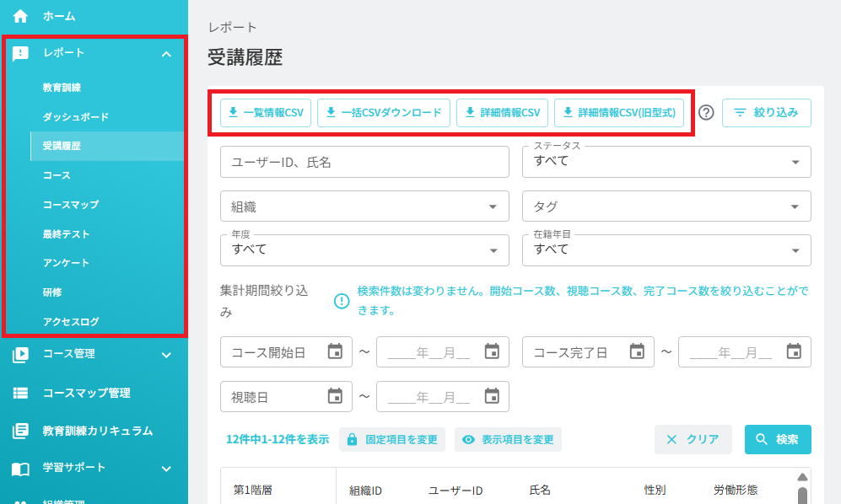Open calendar icon in コース完了日 field
The image size is (841, 504).
637,351
